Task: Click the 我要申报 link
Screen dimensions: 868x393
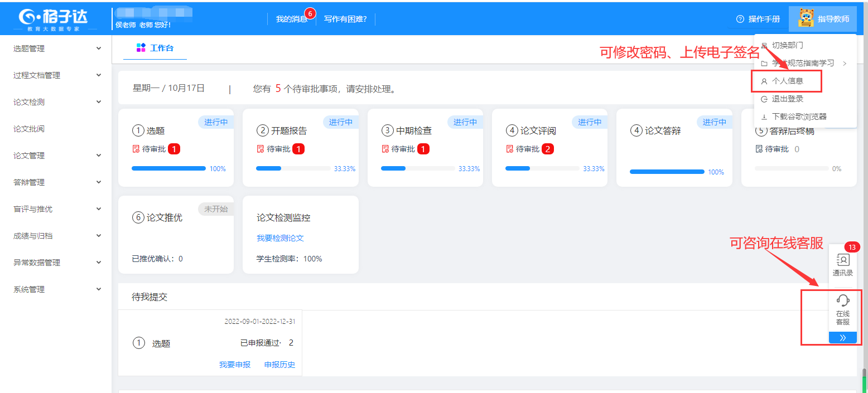Action: click(235, 365)
